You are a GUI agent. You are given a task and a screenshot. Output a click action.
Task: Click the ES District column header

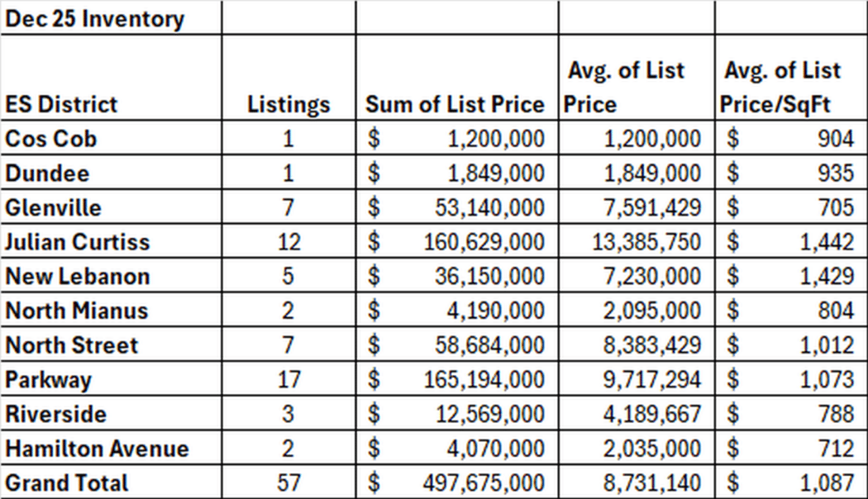coord(62,104)
